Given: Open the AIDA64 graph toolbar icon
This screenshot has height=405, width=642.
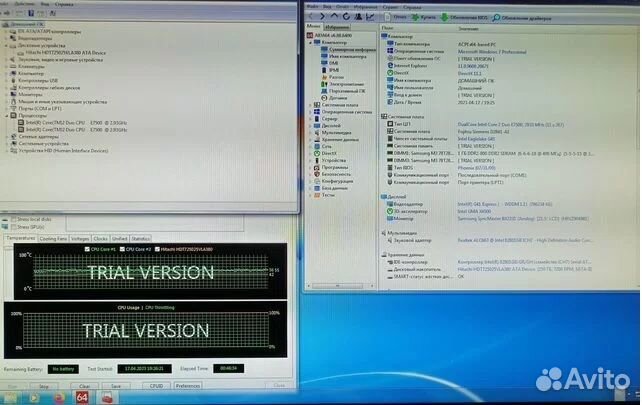Looking at the screenshot, I should pyautogui.click(x=370, y=16).
